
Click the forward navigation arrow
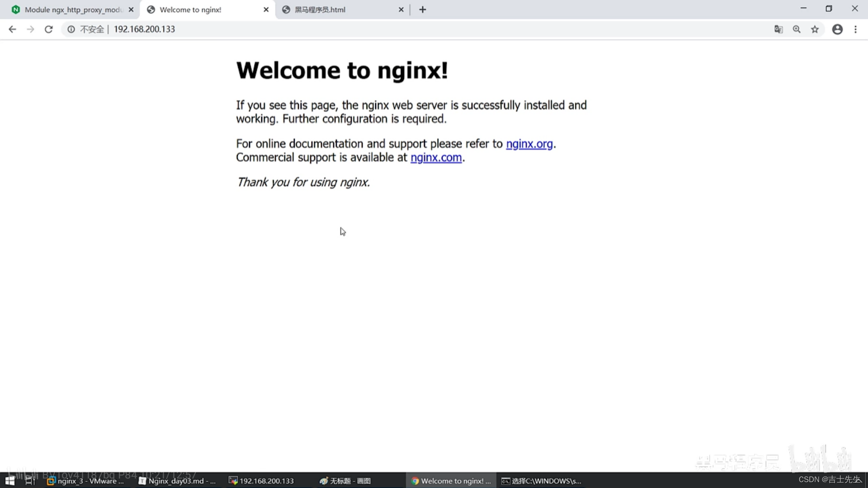pos(30,29)
